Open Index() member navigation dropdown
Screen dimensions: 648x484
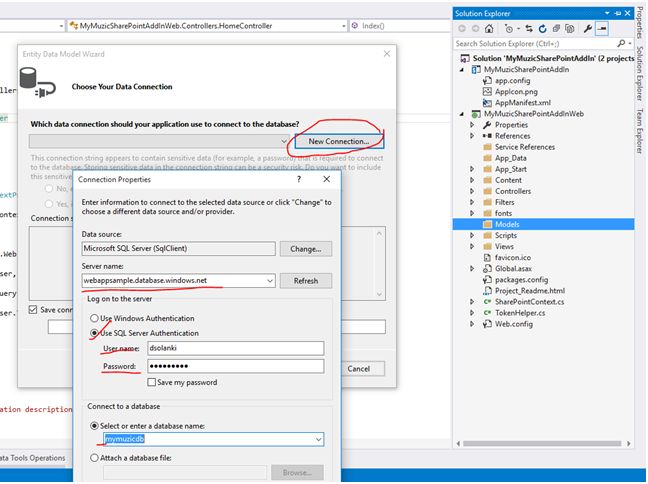click(x=400, y=26)
